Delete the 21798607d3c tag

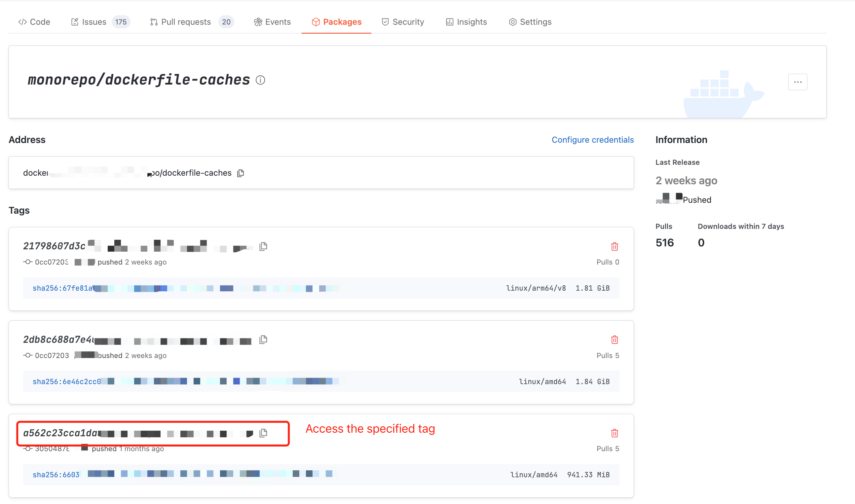click(x=614, y=247)
